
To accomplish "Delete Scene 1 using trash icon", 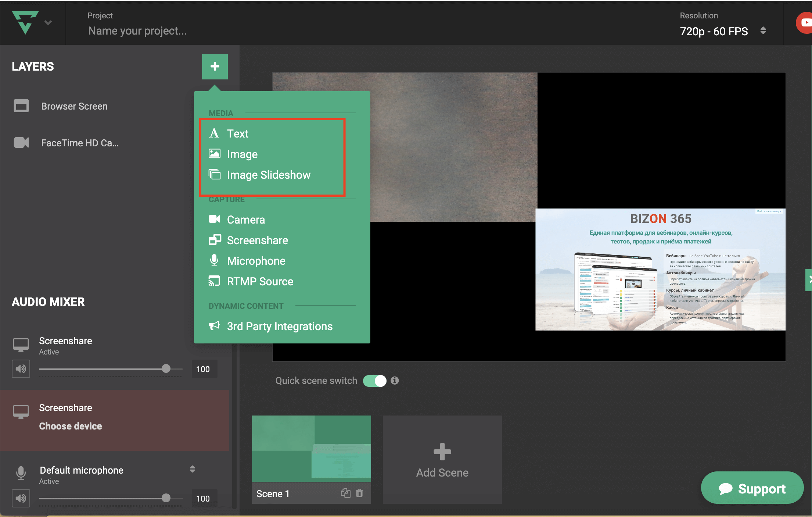I will click(x=360, y=493).
